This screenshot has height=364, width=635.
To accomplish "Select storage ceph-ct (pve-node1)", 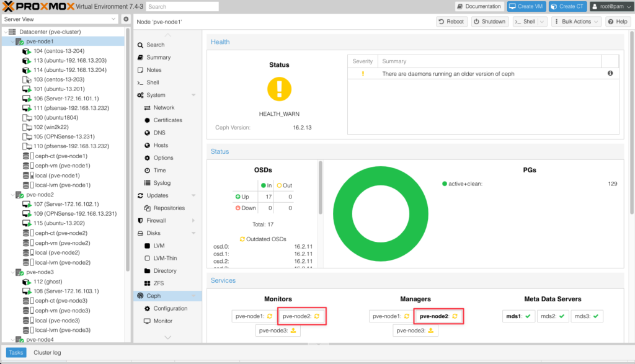I will (61, 156).
